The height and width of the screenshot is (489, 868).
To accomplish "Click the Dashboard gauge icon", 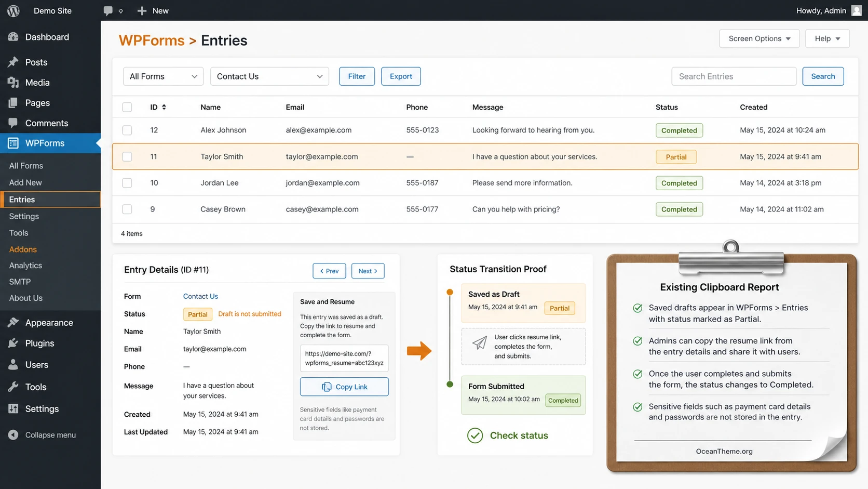I will [x=13, y=37].
